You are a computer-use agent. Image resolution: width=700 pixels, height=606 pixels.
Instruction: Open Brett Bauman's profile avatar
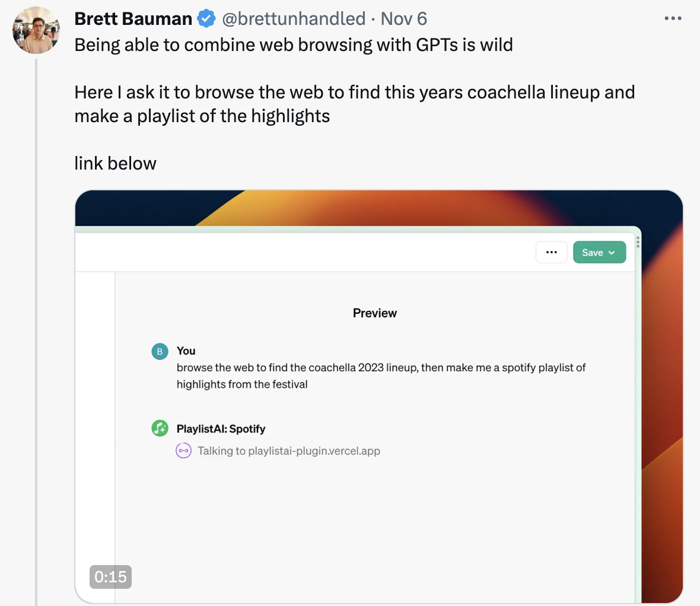pyautogui.click(x=36, y=30)
